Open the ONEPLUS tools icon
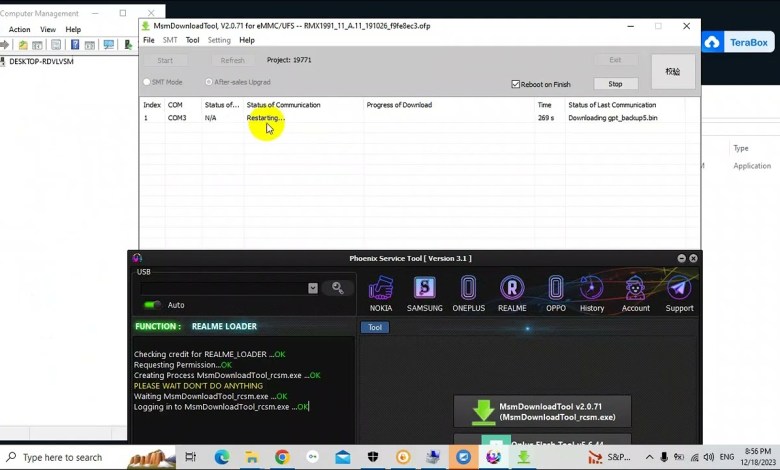This screenshot has width=780, height=470. tap(468, 290)
